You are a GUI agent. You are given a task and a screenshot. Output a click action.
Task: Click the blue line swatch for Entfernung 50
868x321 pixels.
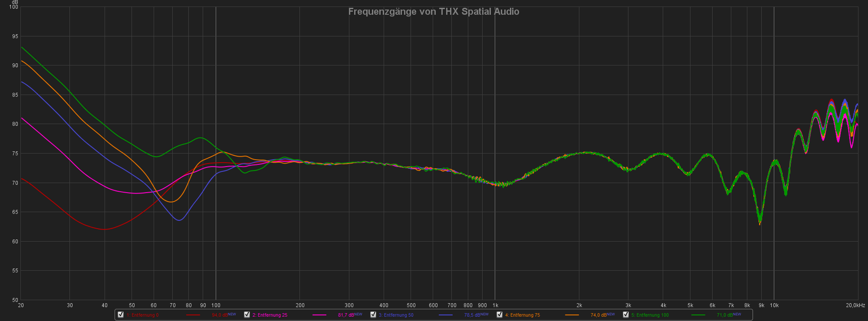pos(446,315)
